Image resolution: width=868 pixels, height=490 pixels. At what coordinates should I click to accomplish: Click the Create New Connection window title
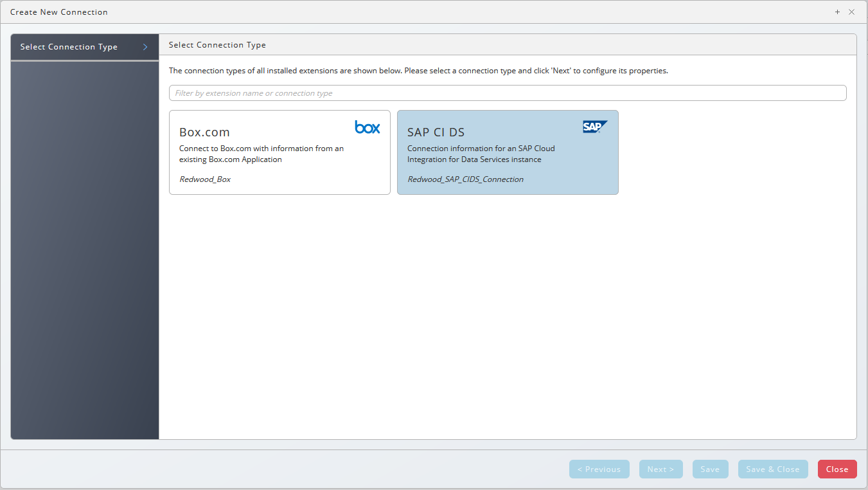(x=59, y=12)
